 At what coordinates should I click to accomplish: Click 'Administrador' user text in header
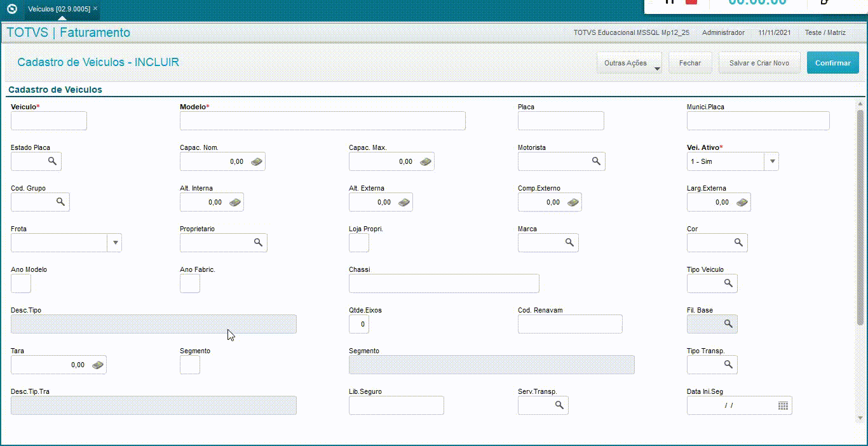(x=724, y=32)
